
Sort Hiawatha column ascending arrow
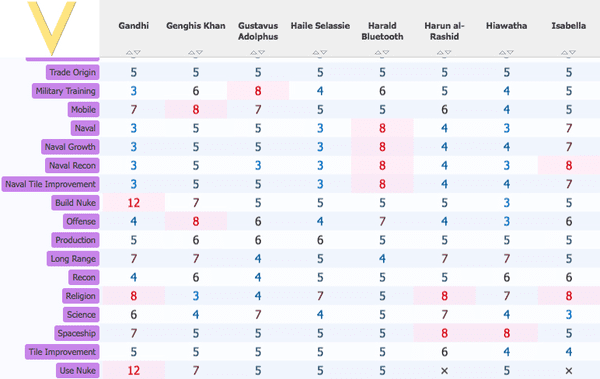tap(502, 52)
